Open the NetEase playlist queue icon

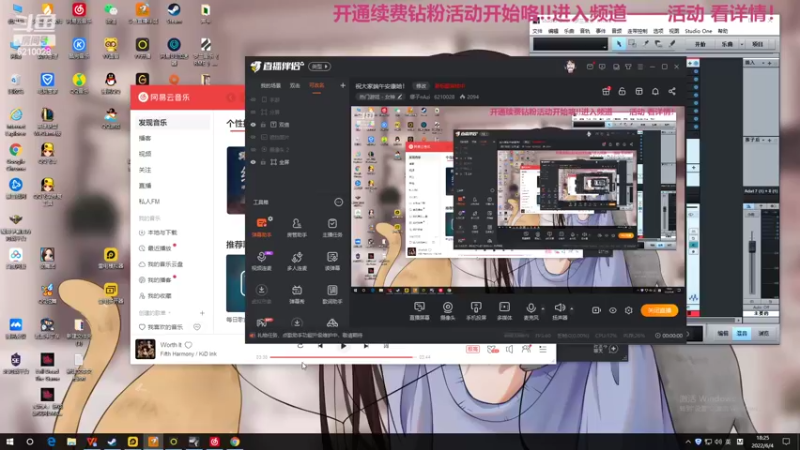tap(543, 349)
